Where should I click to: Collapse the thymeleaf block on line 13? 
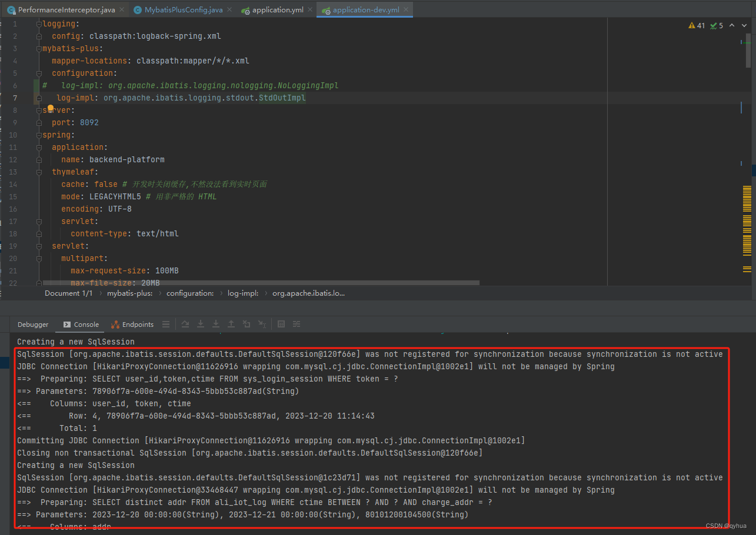point(39,172)
